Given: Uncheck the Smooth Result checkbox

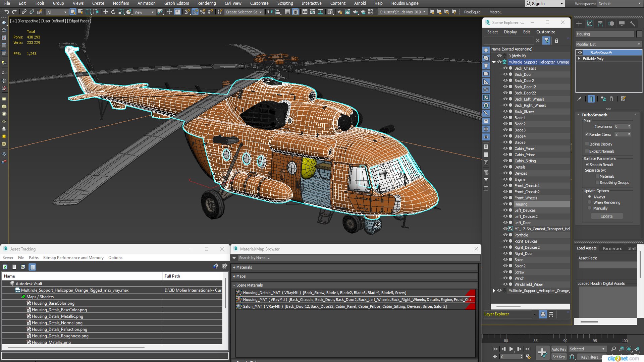Looking at the screenshot, I should tap(587, 165).
